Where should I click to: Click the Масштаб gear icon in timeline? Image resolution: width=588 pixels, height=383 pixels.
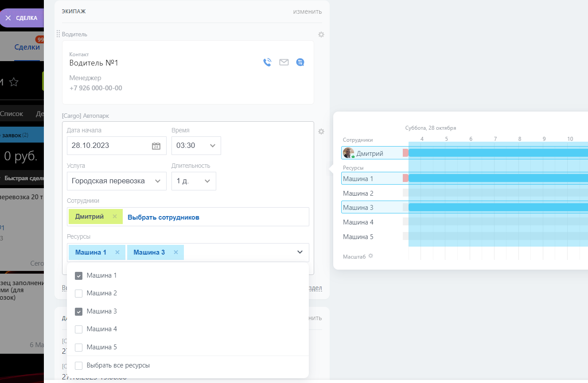tap(371, 256)
